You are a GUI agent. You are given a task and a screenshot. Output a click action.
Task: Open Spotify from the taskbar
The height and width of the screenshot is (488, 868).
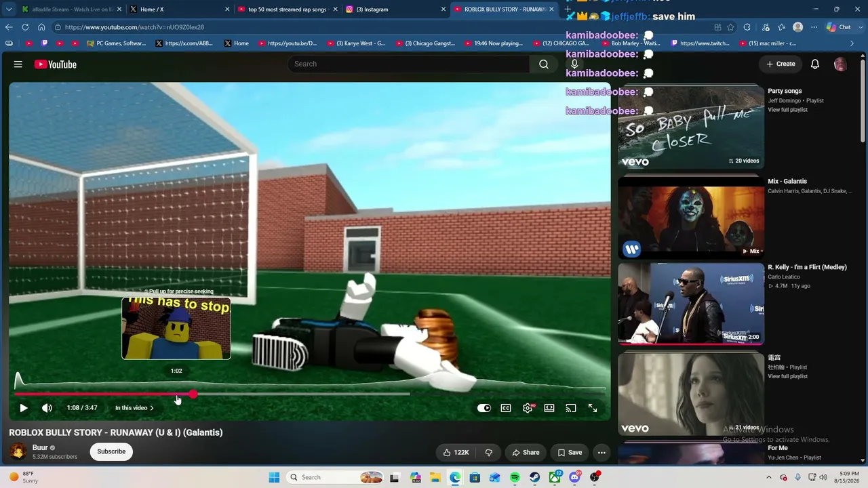(515, 477)
